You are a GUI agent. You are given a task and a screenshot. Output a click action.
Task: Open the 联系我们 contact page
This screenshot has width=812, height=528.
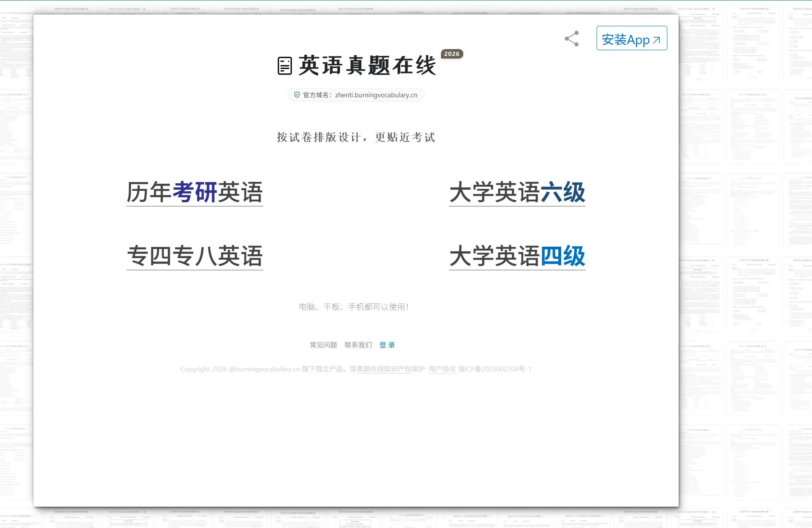coord(358,345)
